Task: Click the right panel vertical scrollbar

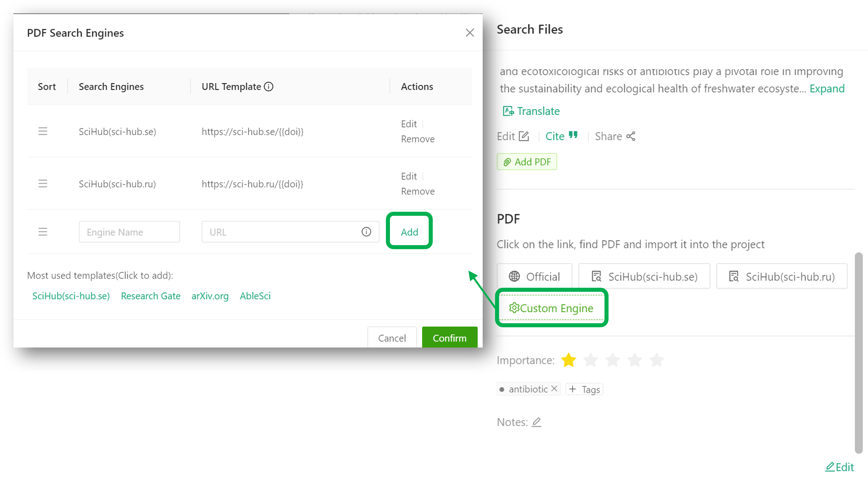Action: tap(859, 352)
